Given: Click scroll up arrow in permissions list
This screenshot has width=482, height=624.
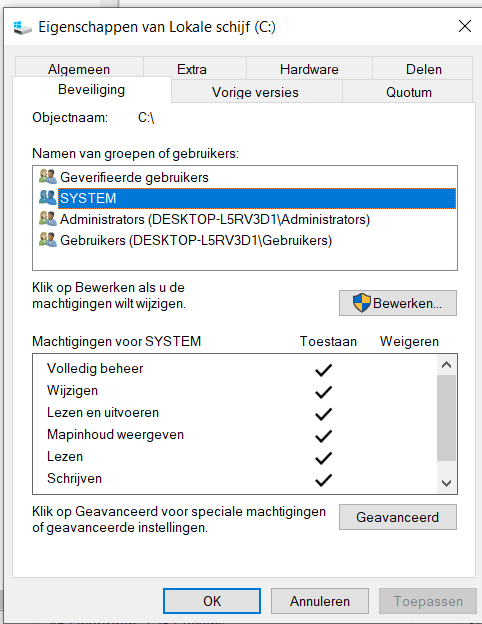Looking at the screenshot, I should [447, 365].
